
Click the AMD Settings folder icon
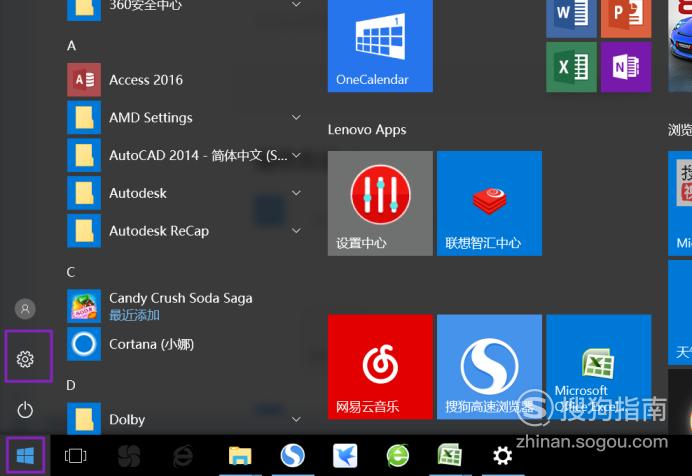[x=84, y=118]
